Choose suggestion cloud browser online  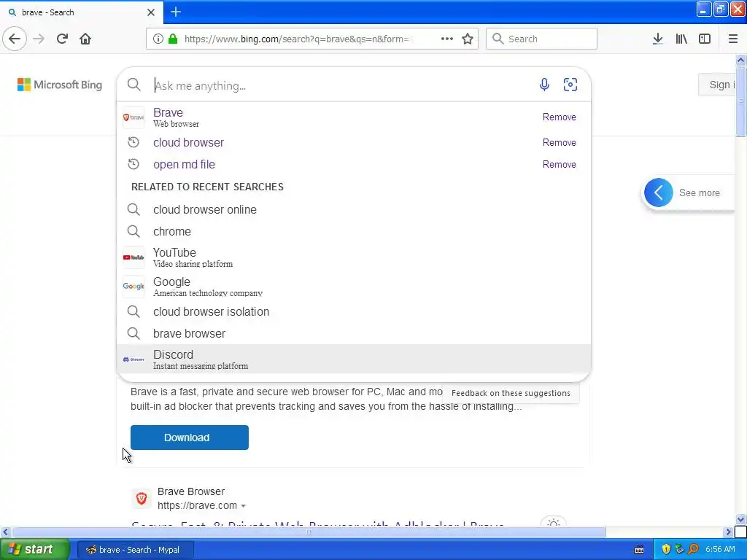tap(354, 209)
